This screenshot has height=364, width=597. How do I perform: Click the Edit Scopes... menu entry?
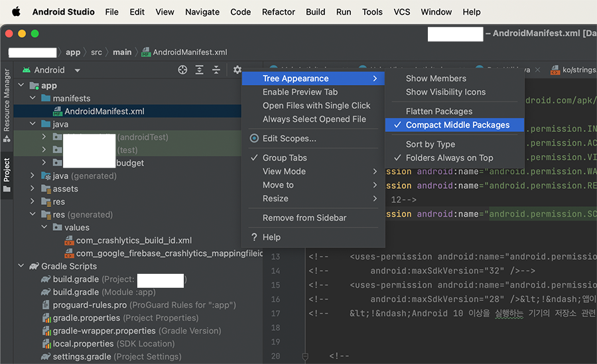click(x=289, y=139)
